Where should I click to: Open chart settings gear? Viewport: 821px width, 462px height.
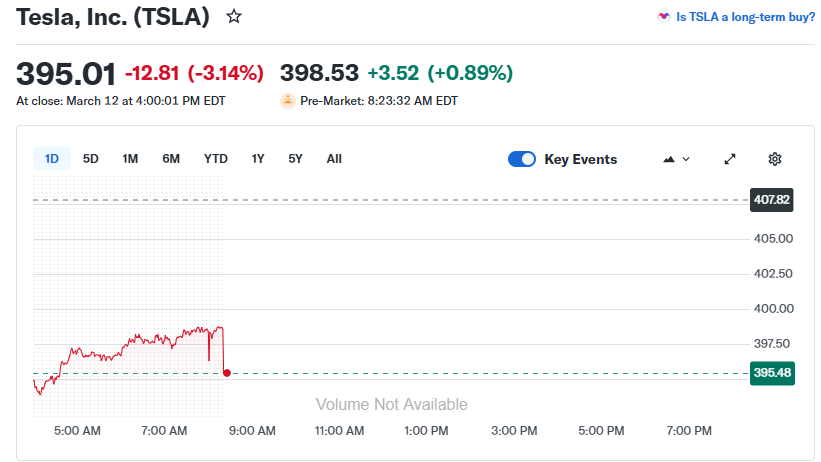click(x=774, y=159)
